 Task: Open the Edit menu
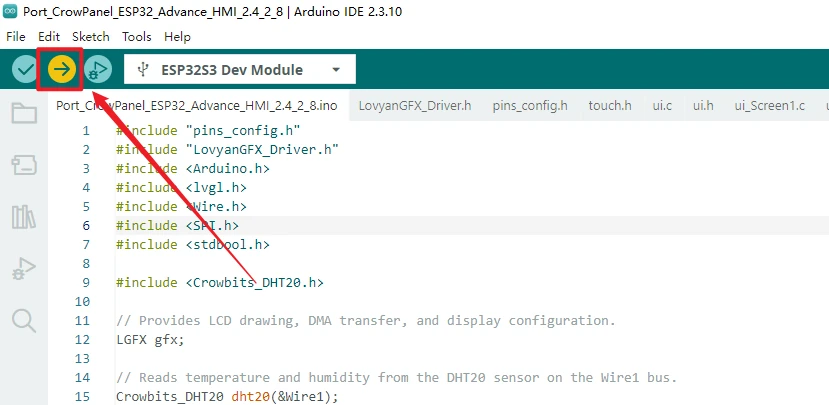(x=49, y=36)
